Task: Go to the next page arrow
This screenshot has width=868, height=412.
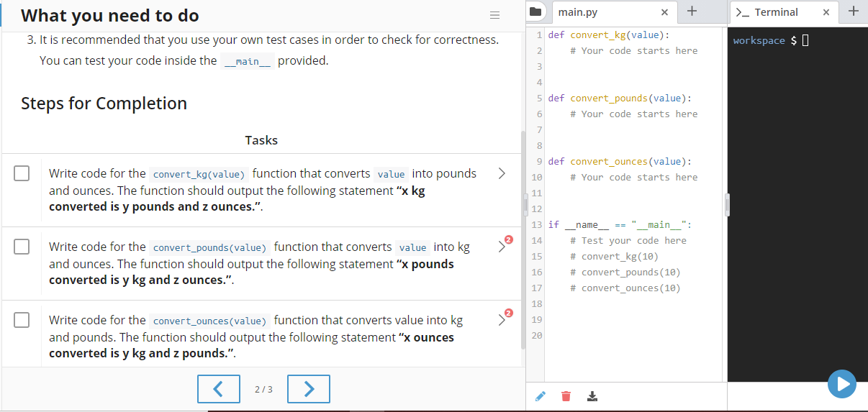Action: point(309,389)
